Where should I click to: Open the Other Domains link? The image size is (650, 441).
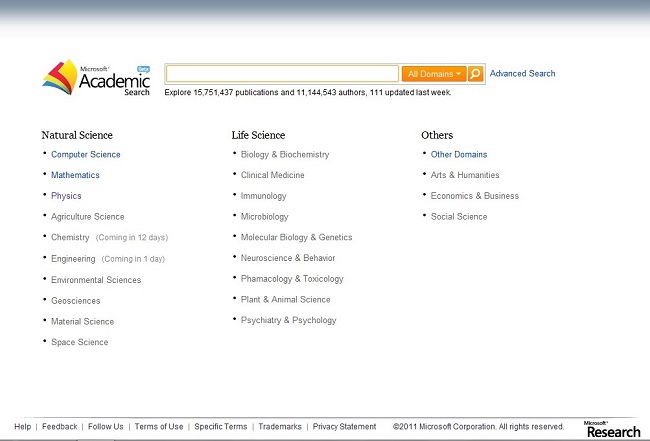[459, 154]
